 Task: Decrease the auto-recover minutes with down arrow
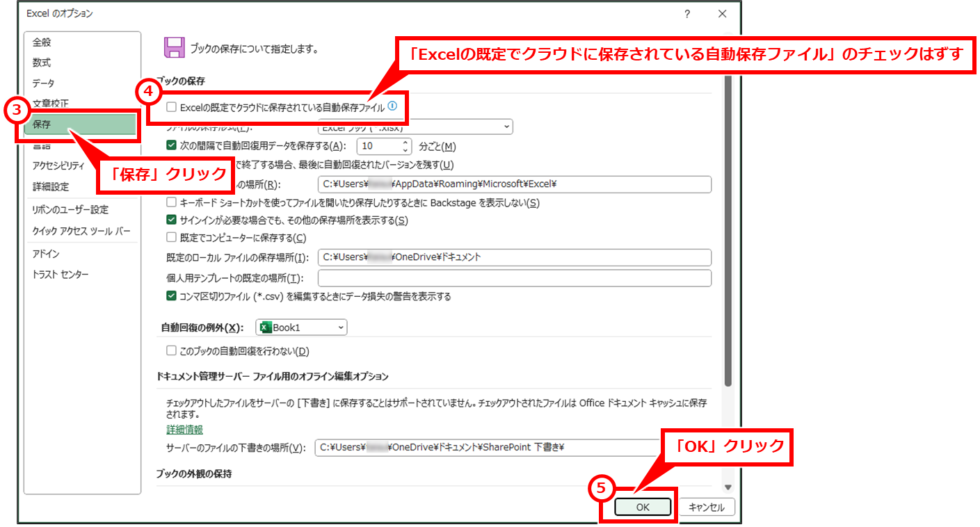tap(406, 150)
